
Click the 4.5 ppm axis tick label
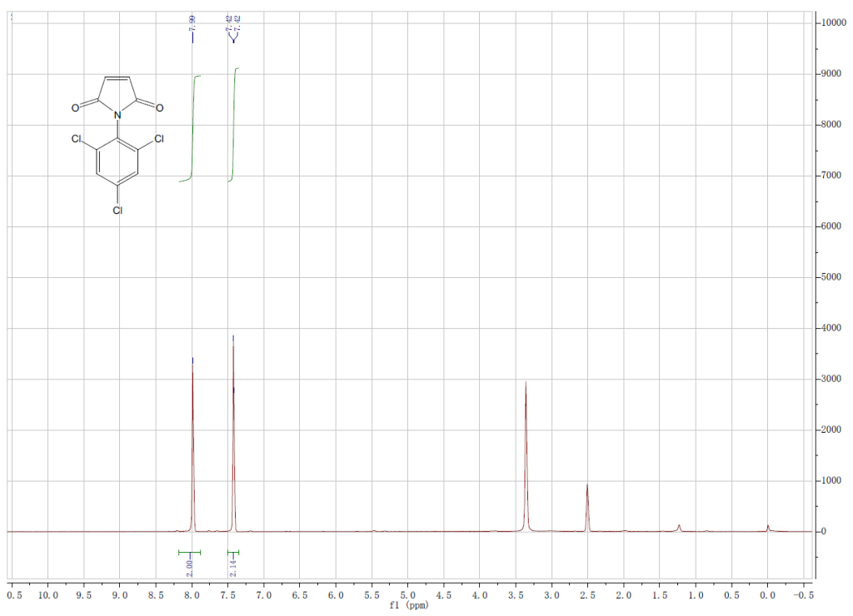(x=444, y=595)
